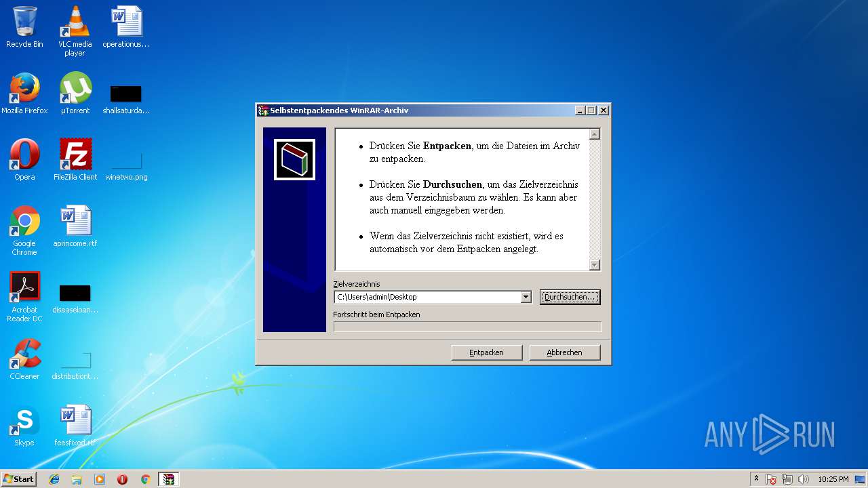
Task: Launch Mozilla Firefox desktop shortcut
Action: (24, 94)
